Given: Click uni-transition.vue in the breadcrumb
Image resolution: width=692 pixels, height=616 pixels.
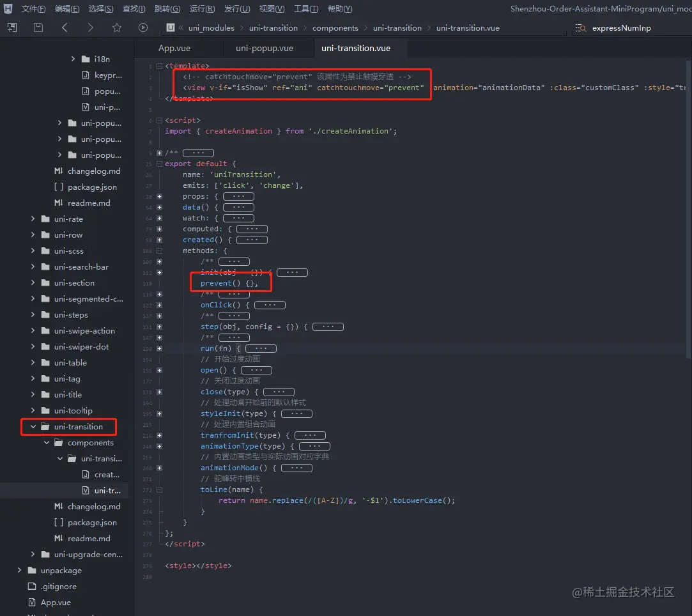Looking at the screenshot, I should pos(468,28).
